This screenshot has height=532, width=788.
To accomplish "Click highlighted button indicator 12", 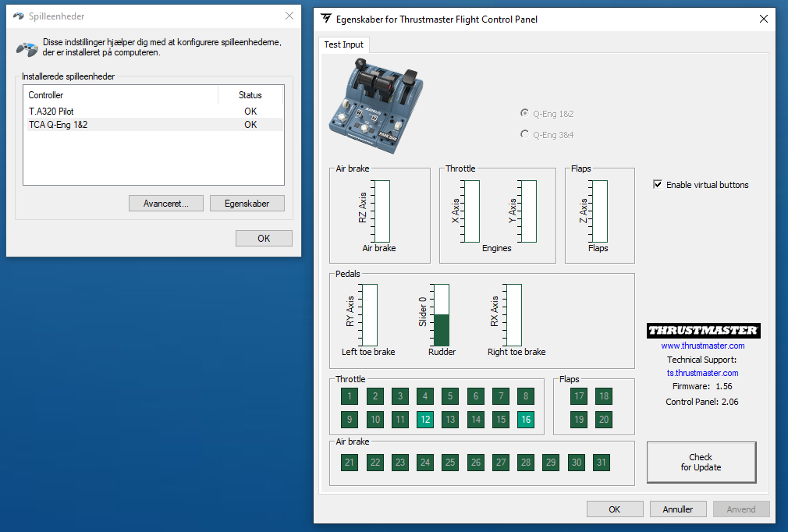I will [x=425, y=420].
